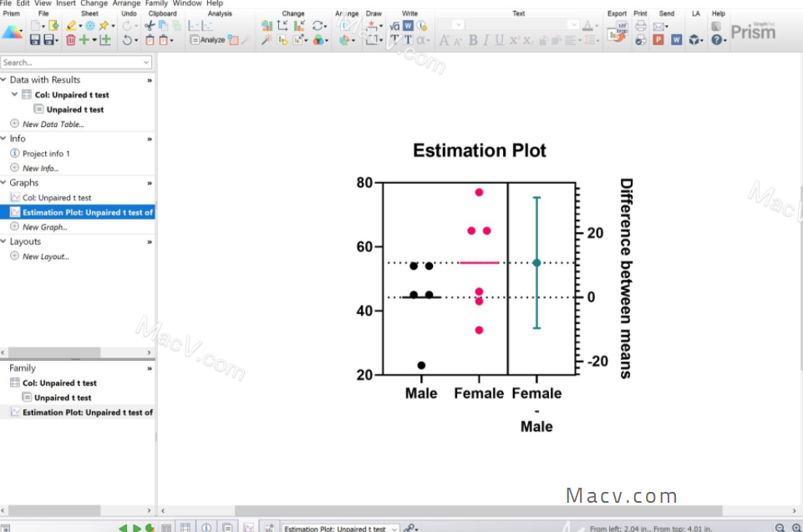The image size is (803, 532).
Task: Print using the printer icon
Action: click(640, 25)
